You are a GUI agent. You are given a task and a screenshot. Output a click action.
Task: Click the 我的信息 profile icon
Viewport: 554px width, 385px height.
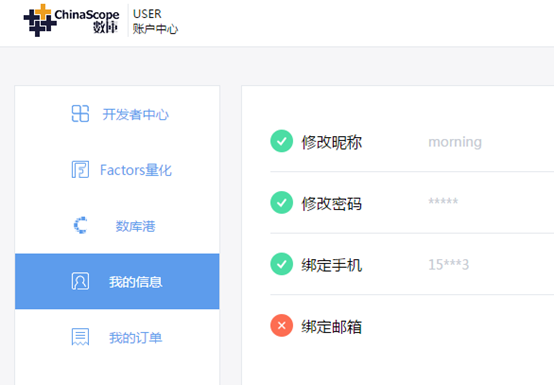tap(80, 281)
